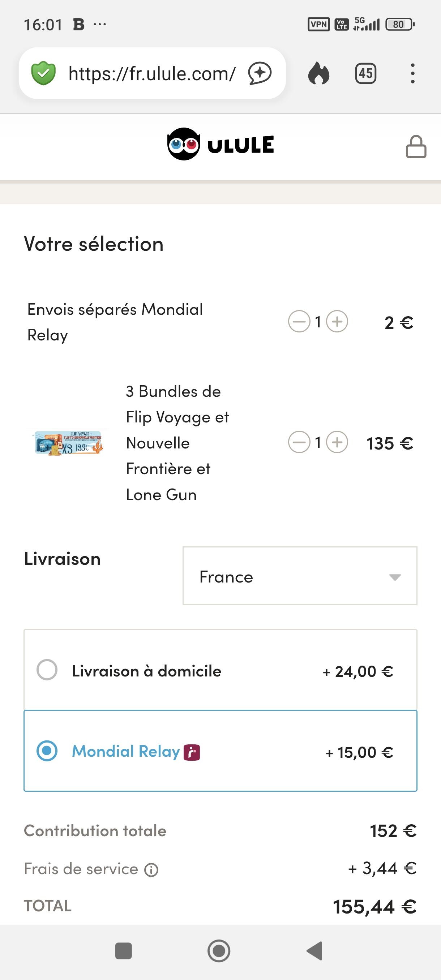441x980 pixels.
Task: Tap the Android recent apps square button
Action: (123, 951)
